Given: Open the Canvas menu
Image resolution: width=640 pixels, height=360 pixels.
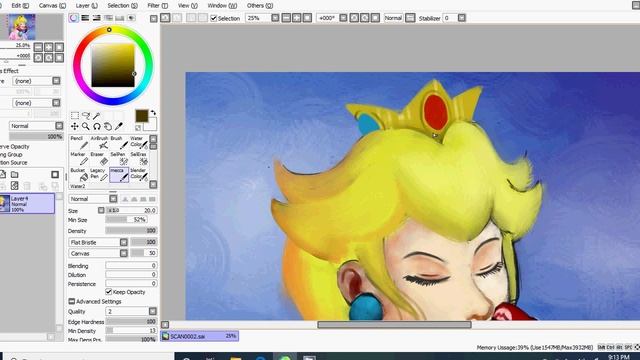Looking at the screenshot, I should pos(52,6).
